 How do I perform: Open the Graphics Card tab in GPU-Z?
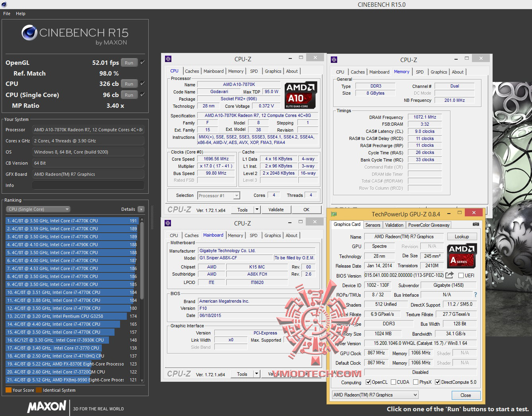point(347,224)
